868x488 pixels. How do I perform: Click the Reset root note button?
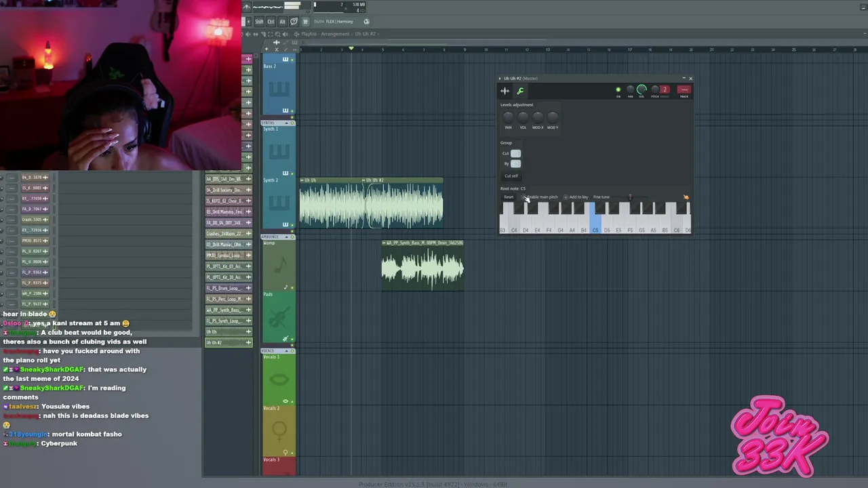tap(509, 197)
